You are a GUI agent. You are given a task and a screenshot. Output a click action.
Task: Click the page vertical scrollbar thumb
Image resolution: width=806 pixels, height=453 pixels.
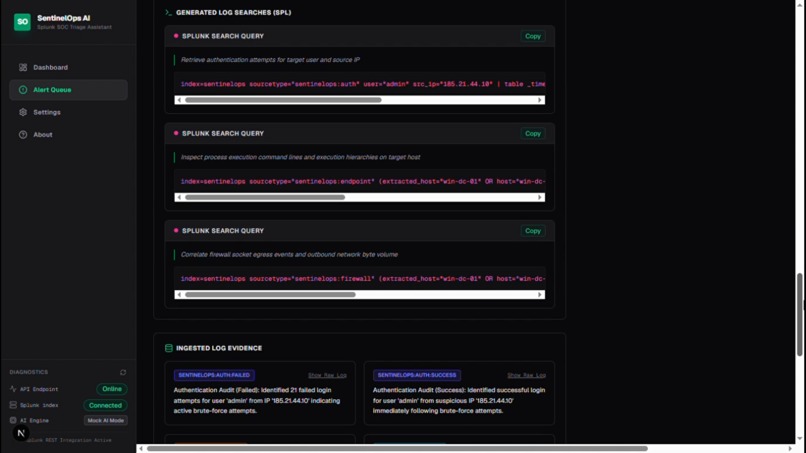point(799,315)
